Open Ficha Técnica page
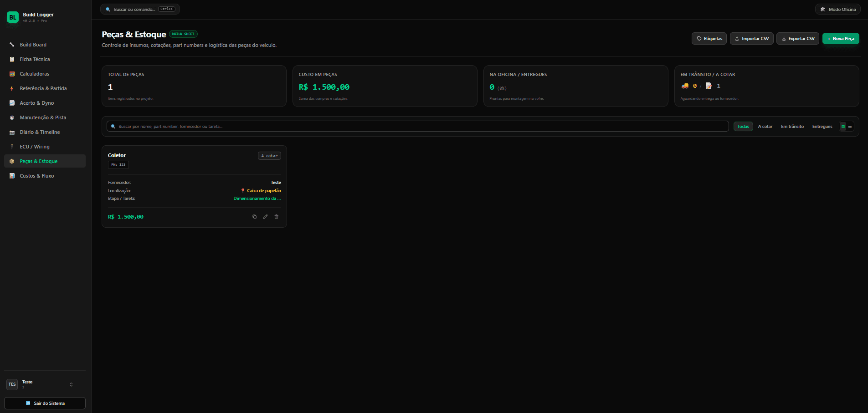 point(45,59)
